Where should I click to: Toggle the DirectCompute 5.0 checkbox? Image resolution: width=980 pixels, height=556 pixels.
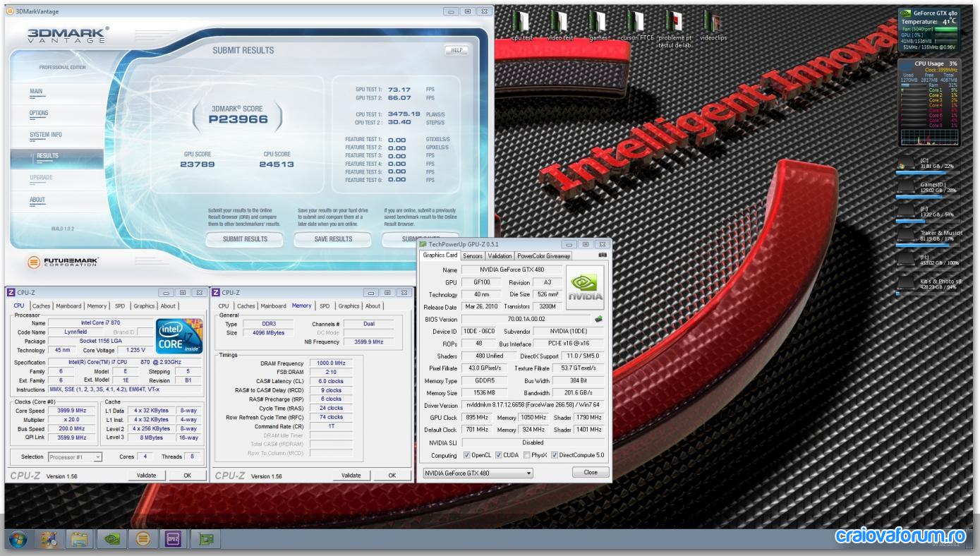click(x=555, y=455)
